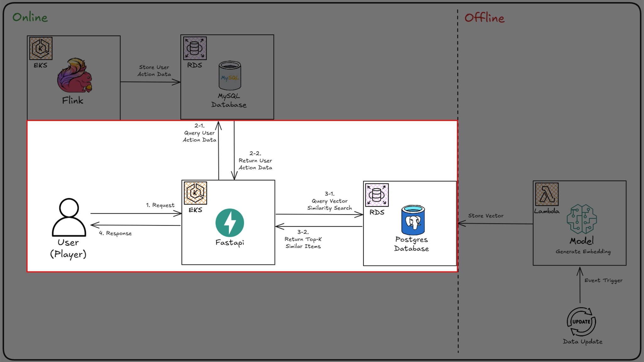
Task: Click the 'Event Trigger' arrow label
Action: (x=603, y=280)
